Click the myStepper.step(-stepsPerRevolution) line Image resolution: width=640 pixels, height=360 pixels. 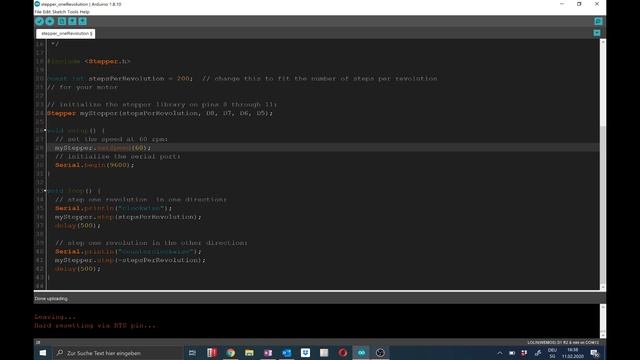[130, 260]
